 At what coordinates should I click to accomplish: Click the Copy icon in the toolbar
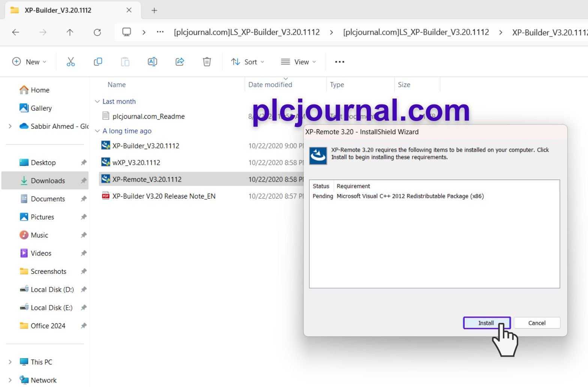pyautogui.click(x=98, y=62)
